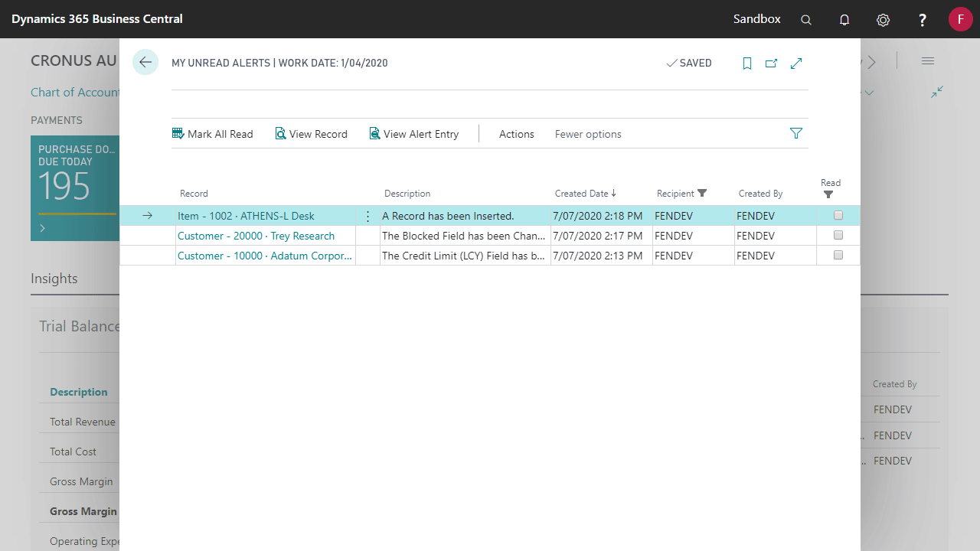
Task: Click the row selector arrow of the Item 1002 row
Action: (148, 216)
